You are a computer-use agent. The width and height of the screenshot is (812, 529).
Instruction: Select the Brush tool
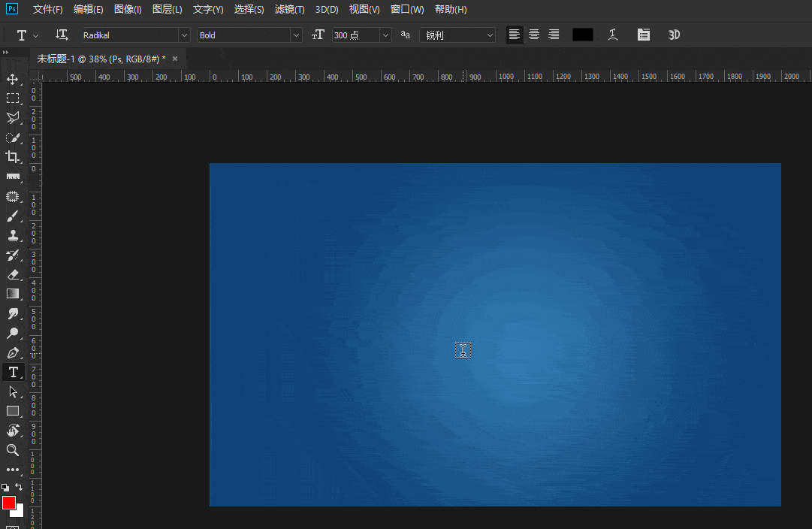pos(13,216)
